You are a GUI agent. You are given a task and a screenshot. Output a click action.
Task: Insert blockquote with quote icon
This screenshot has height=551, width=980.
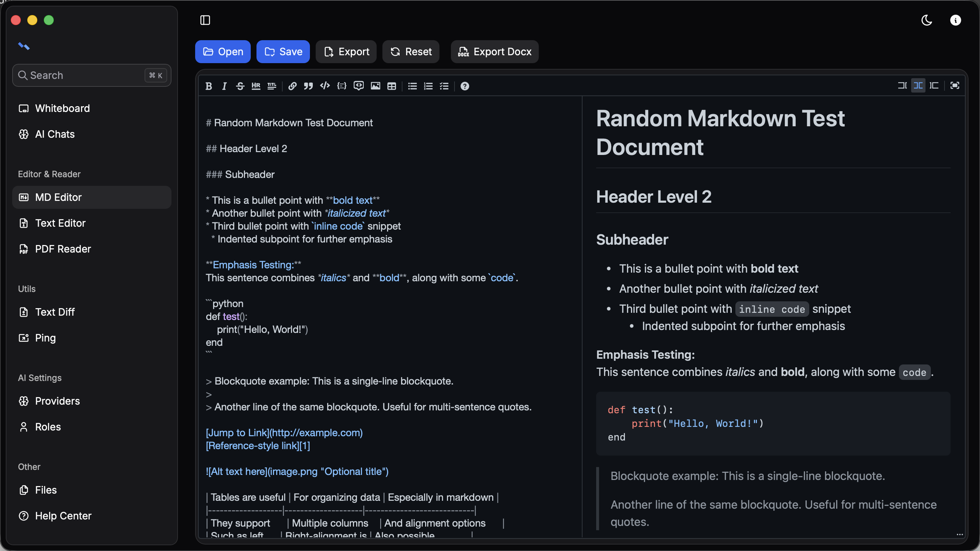coord(308,86)
